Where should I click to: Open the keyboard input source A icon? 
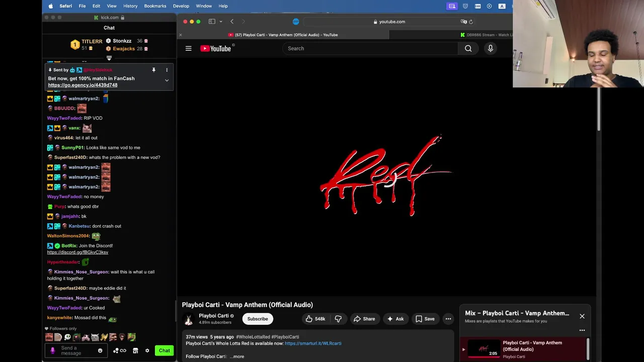point(502,6)
